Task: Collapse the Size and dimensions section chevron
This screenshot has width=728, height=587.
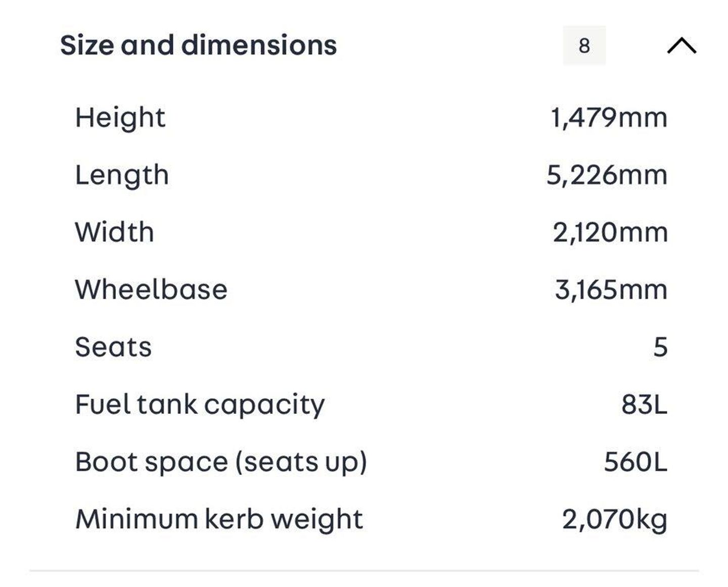Action: click(x=681, y=45)
